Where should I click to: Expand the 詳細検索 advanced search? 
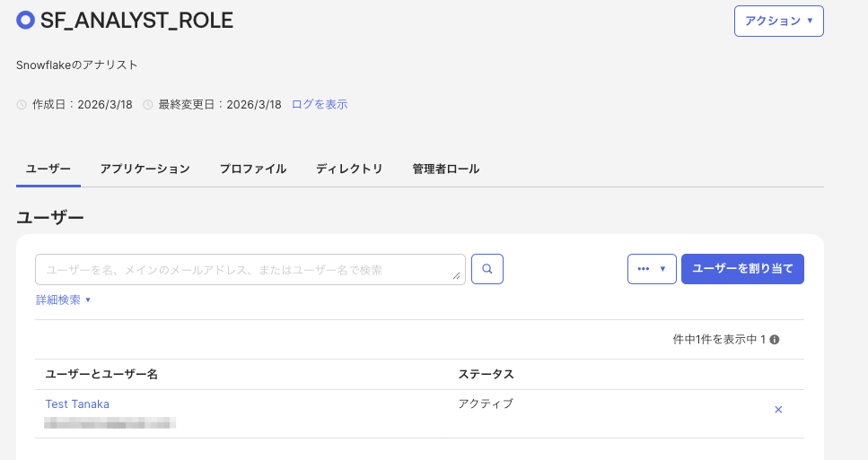pos(64,299)
